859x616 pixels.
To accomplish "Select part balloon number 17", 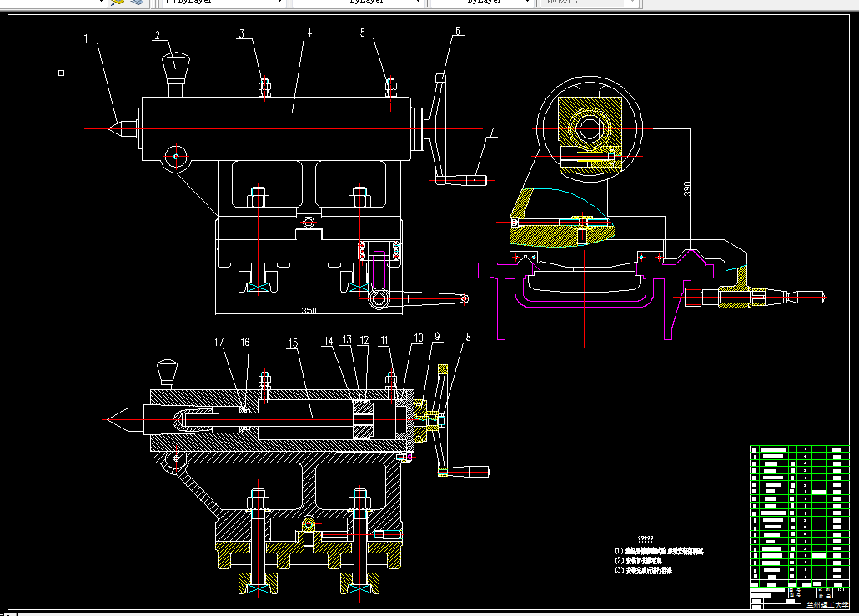I will (219, 342).
